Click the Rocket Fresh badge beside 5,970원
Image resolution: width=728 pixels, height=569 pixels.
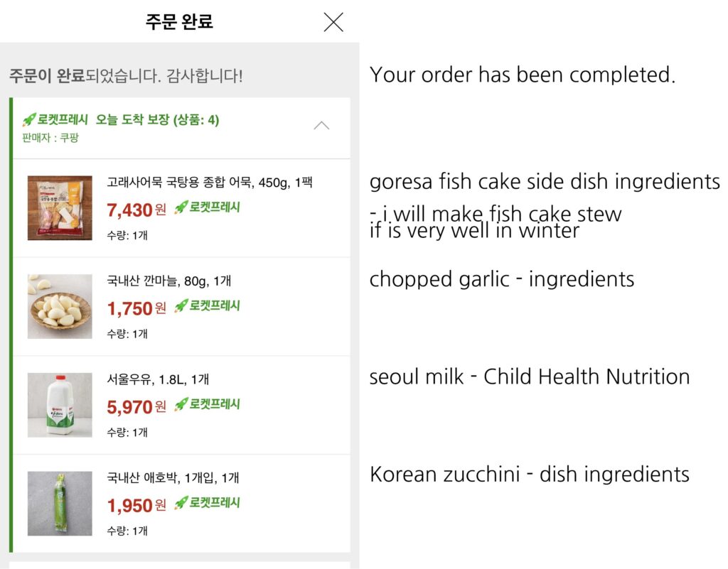[x=207, y=404]
